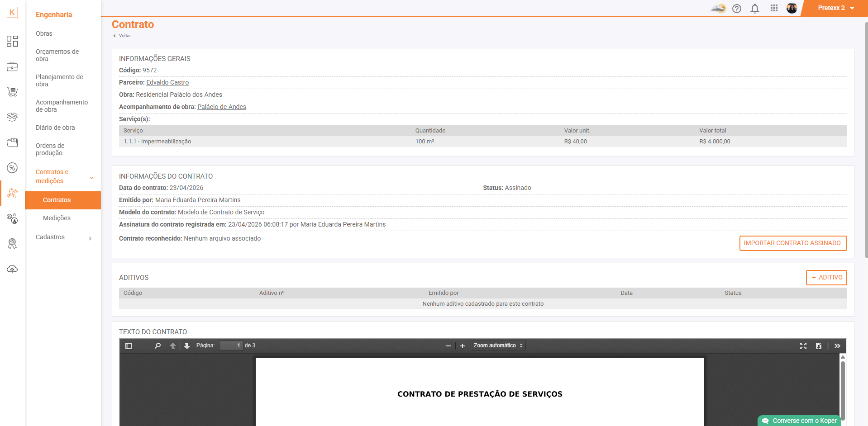Collapse the Contratos e medições section

coord(91,177)
